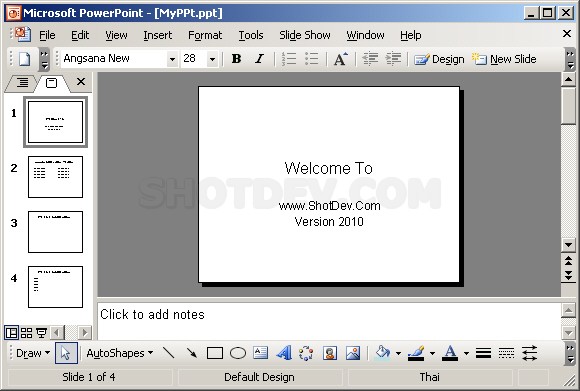Select the Line drawing tool
This screenshot has height=391, width=580.
click(x=169, y=353)
